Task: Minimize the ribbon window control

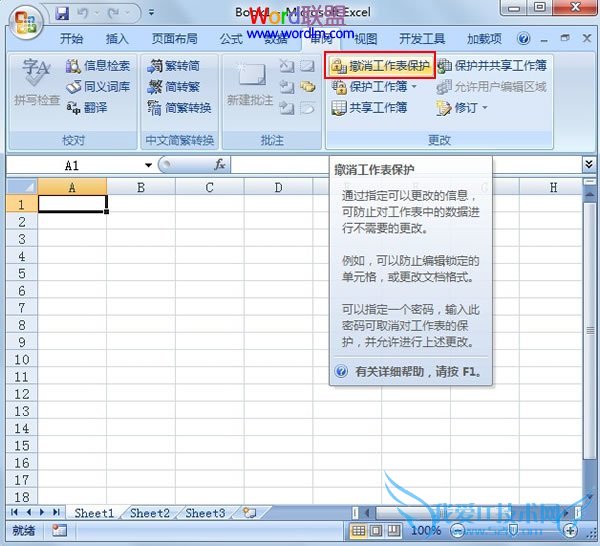Action: [x=544, y=39]
